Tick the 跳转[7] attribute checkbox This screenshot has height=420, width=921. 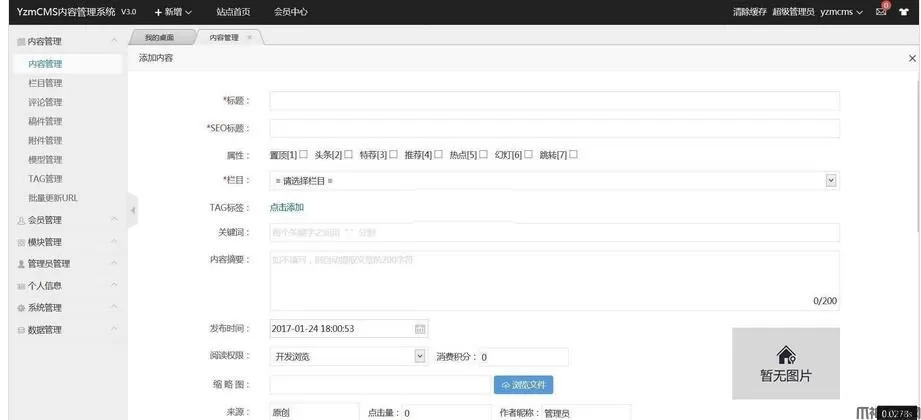(x=573, y=154)
